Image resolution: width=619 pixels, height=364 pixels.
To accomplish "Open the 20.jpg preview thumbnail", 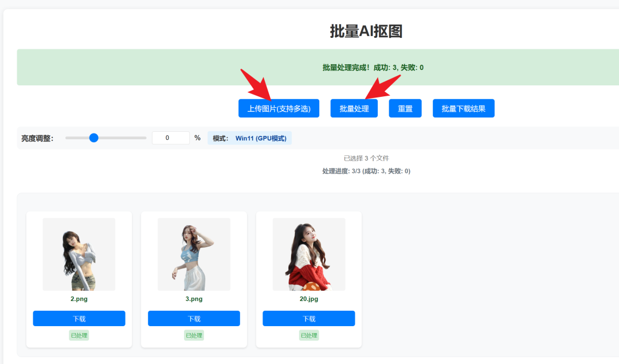I will (x=308, y=255).
